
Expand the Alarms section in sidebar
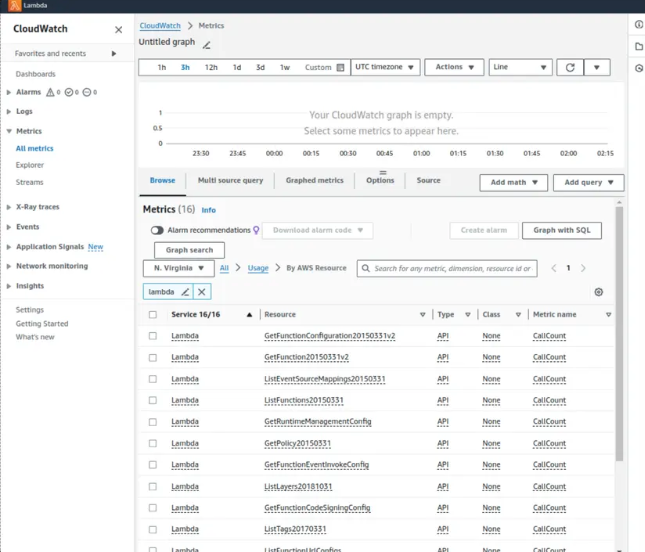(x=9, y=92)
